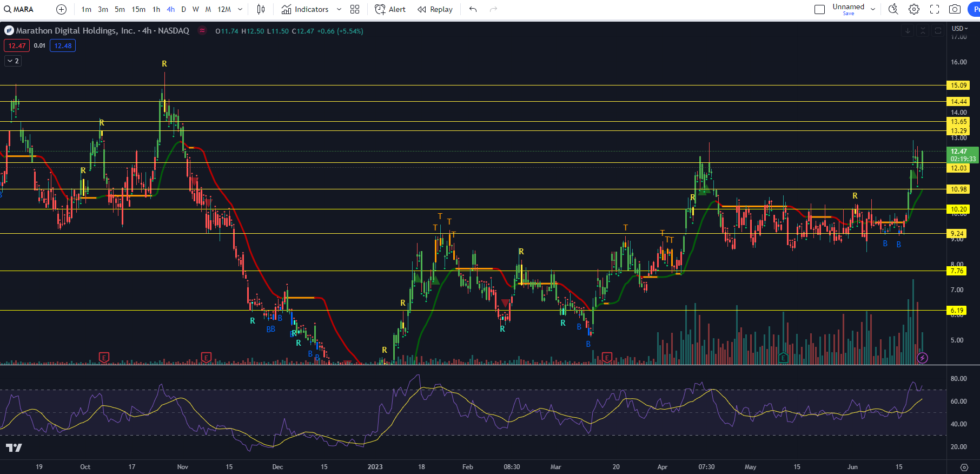Redo chart action

point(493,9)
